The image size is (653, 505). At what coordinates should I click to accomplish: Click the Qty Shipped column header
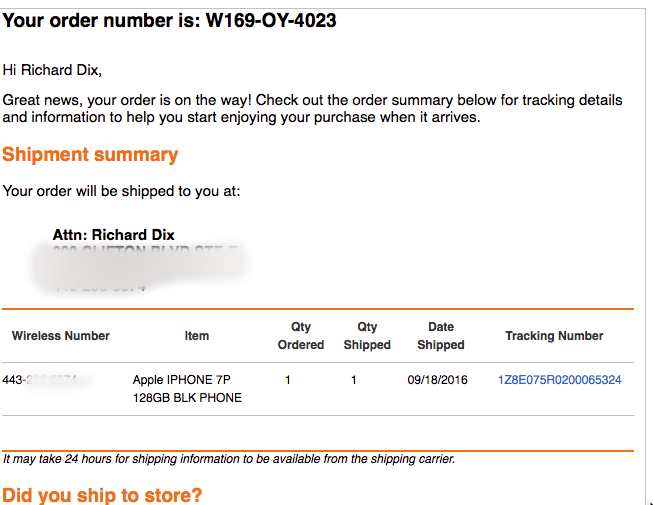[367, 336]
